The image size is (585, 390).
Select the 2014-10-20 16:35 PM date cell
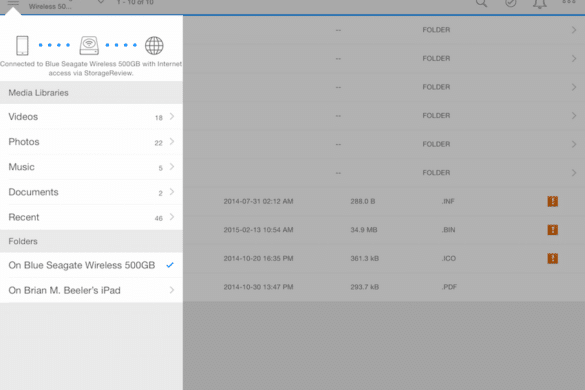(258, 259)
